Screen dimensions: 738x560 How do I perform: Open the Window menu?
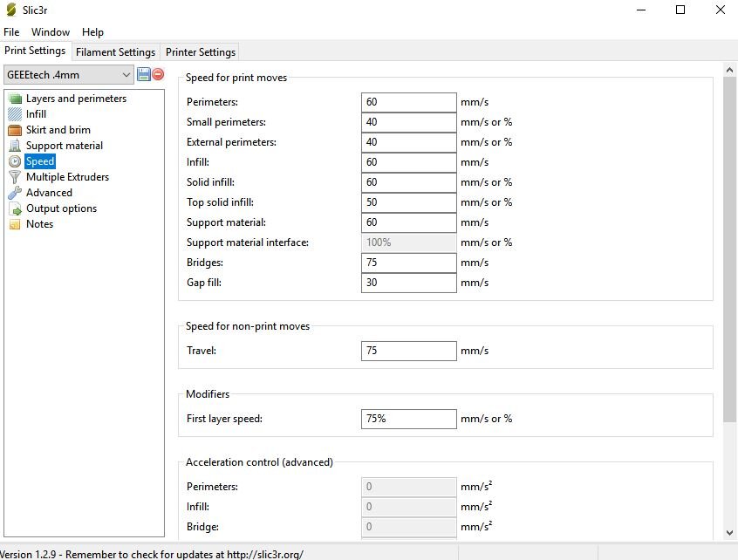51,32
